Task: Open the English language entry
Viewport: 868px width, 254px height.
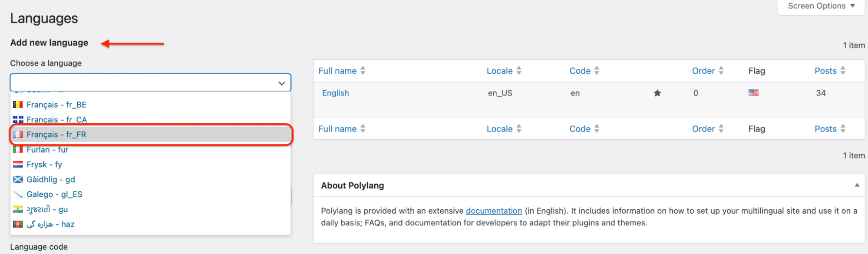Action: pos(335,93)
